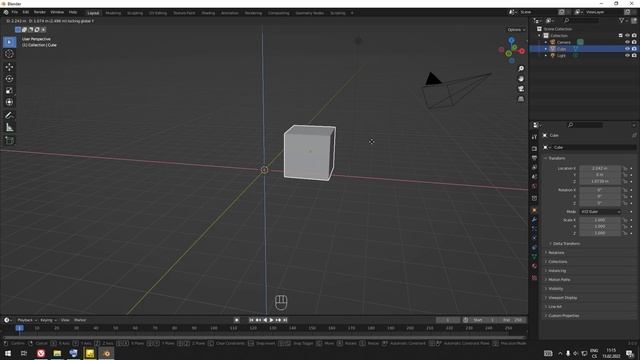Select the Rotate tool

[9, 78]
